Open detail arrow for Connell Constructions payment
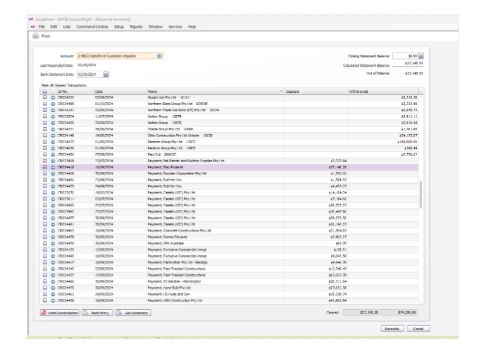Viewport: 480px width, 360px height. tap(53, 230)
